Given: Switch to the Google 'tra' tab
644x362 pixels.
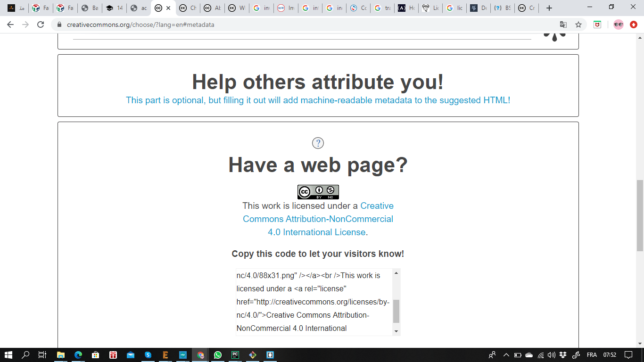Looking at the screenshot, I should (x=382, y=8).
